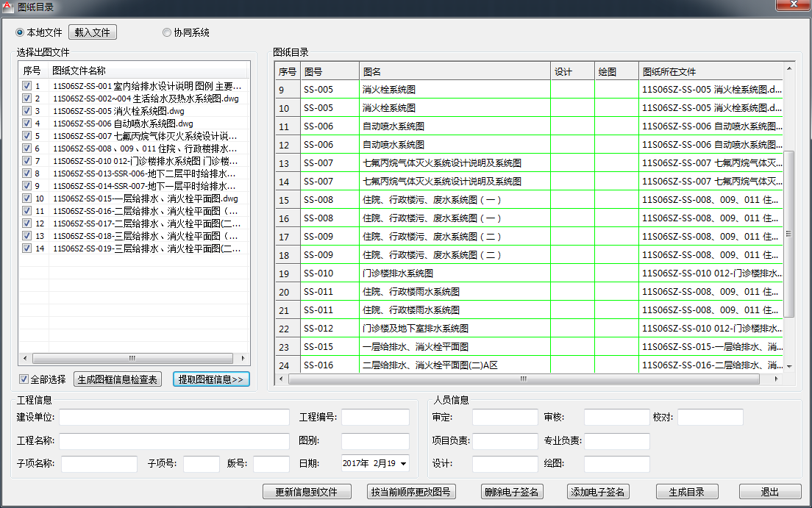Select the 协同系统 radio option

(x=167, y=32)
